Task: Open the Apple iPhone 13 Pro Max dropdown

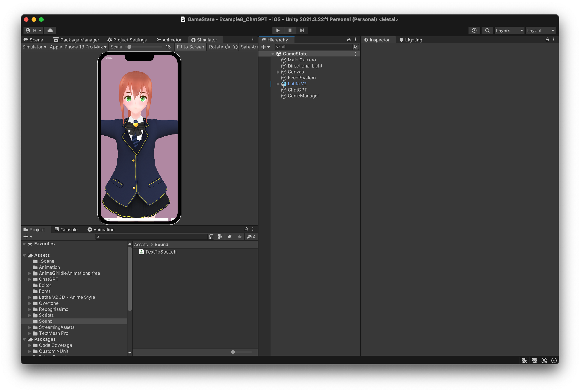Action: pyautogui.click(x=78, y=47)
